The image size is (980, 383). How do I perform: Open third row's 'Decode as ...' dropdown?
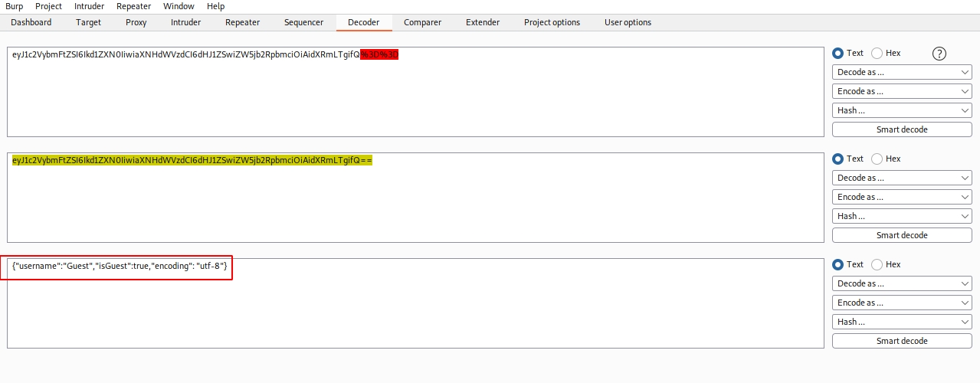point(902,284)
